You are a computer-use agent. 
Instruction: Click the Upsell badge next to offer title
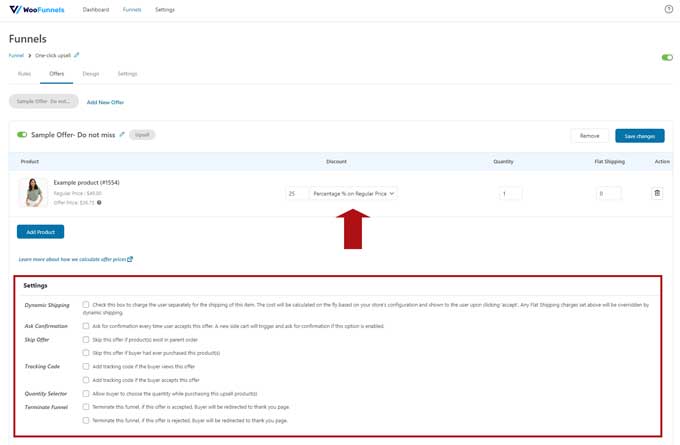tap(142, 135)
